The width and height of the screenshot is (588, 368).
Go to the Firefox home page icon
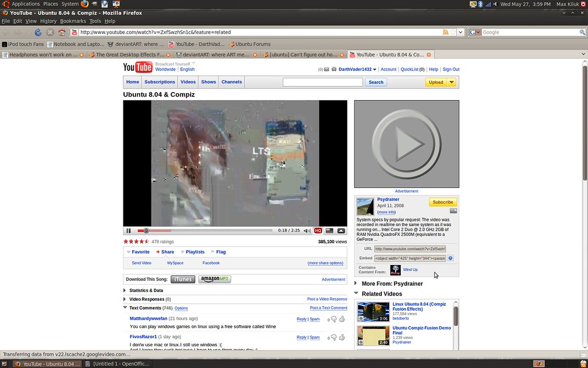[61, 32]
